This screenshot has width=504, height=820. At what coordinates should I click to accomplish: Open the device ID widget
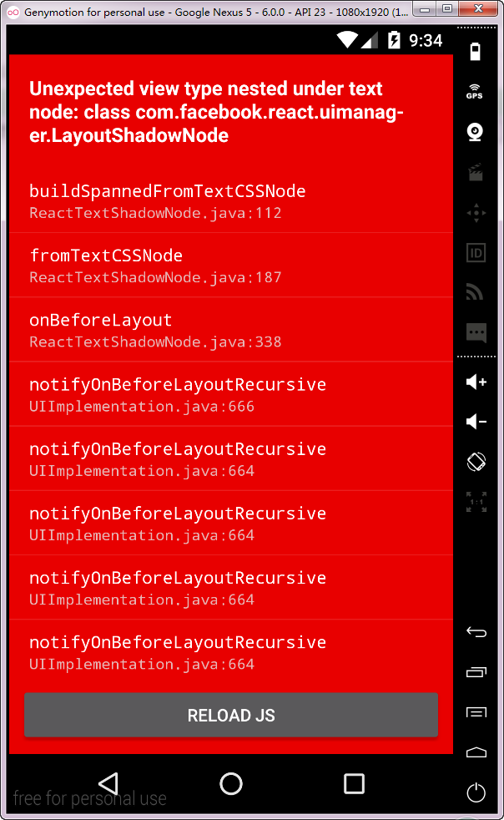tap(476, 253)
